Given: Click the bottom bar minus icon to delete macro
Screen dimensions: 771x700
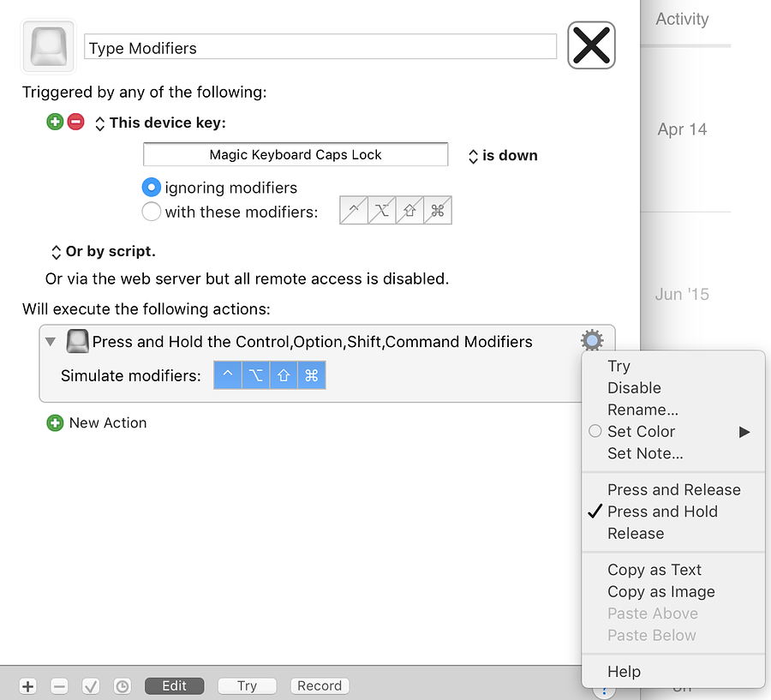Looking at the screenshot, I should click(x=59, y=685).
